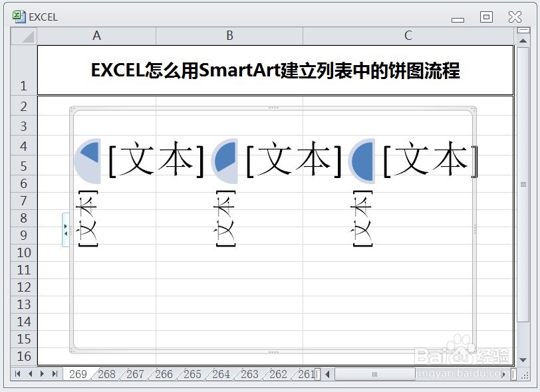The height and width of the screenshot is (392, 540).
Task: Minimize the EXCEL window
Action: [x=458, y=19]
